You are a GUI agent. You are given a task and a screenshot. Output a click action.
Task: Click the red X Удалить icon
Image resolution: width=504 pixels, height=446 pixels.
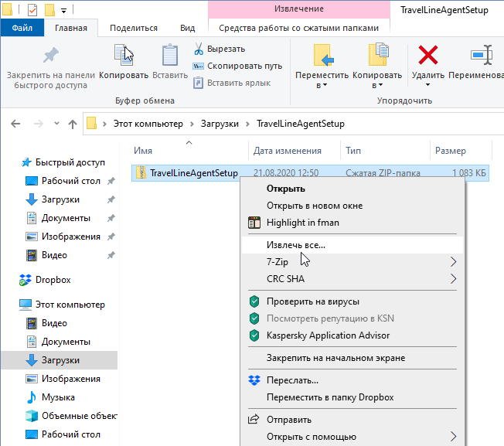point(427,55)
